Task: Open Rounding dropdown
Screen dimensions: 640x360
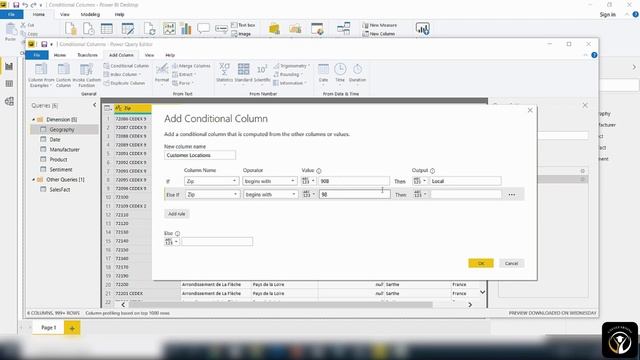Action: (x=288, y=74)
